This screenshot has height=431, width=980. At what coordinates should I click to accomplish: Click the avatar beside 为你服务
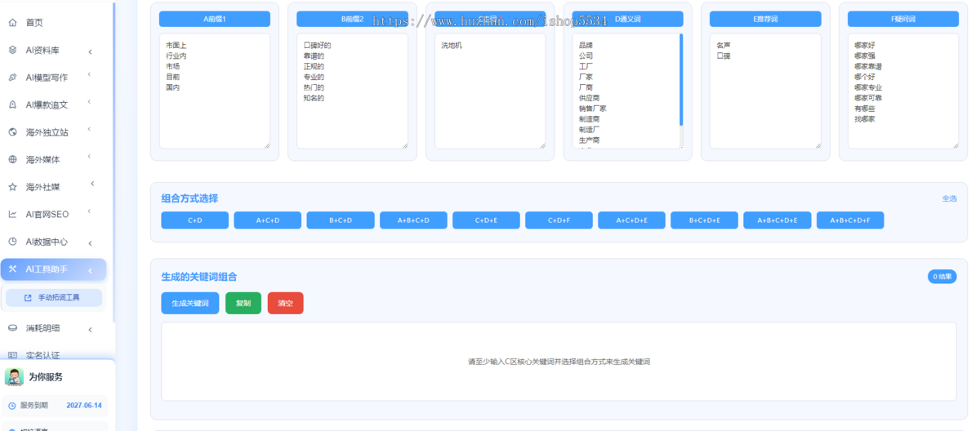(14, 376)
